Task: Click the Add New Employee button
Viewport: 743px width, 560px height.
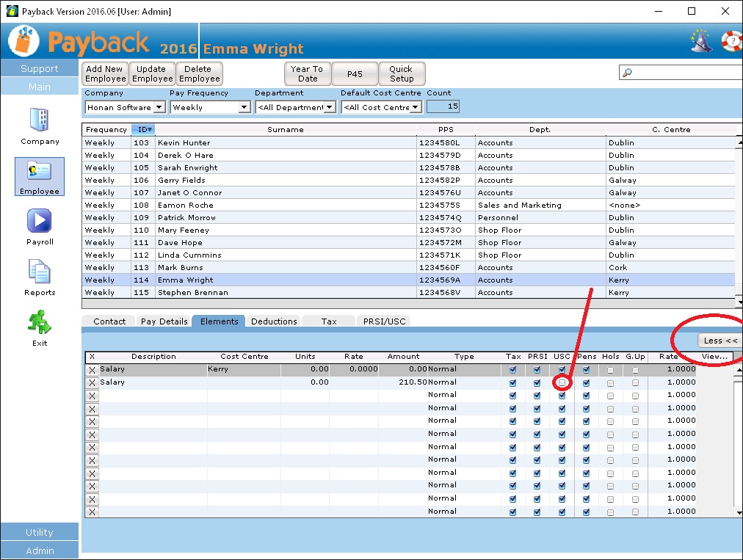Action: point(106,73)
